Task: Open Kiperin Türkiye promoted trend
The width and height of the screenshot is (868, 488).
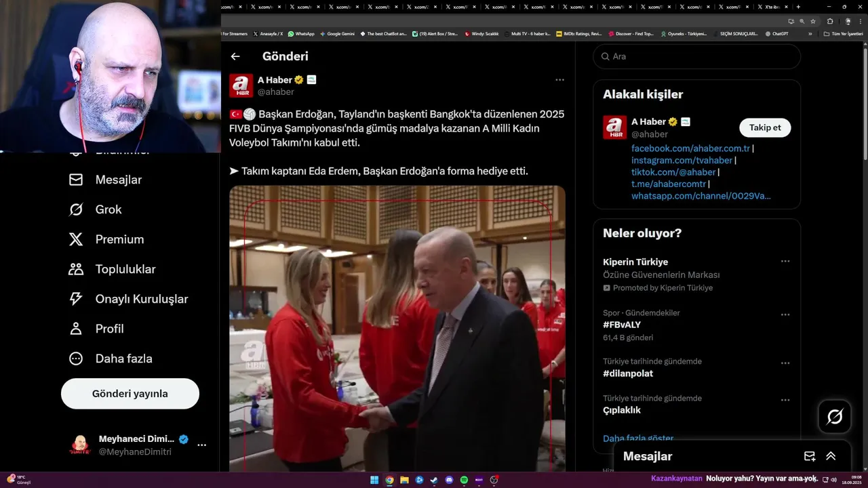Action: (635, 262)
